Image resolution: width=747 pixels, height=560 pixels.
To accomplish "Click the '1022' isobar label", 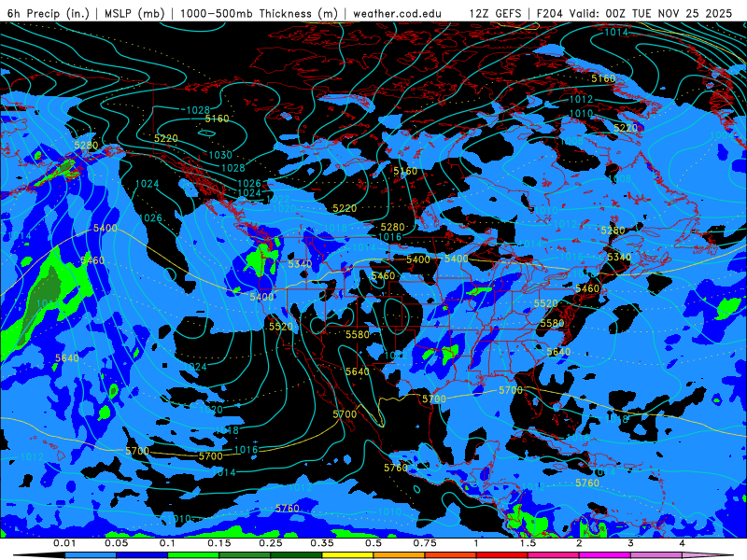I will click(278, 199).
